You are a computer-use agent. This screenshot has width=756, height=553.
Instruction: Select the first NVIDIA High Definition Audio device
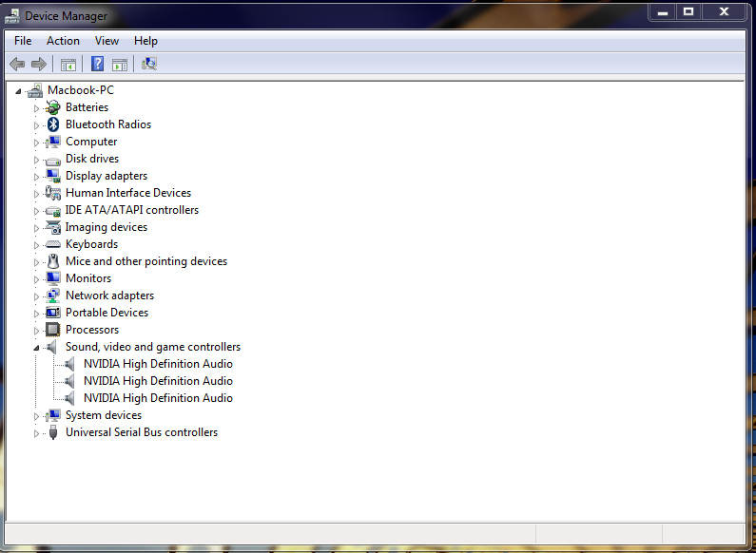coord(158,364)
